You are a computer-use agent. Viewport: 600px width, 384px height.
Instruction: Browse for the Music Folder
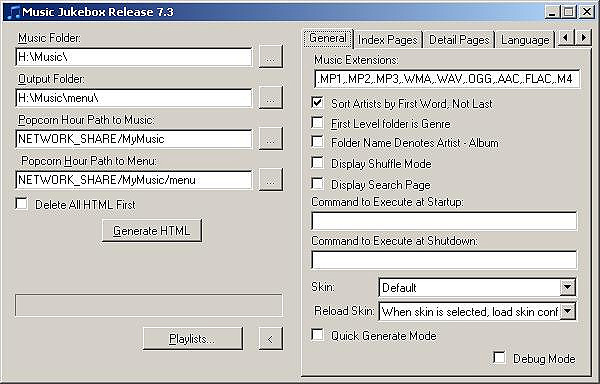tap(271, 57)
